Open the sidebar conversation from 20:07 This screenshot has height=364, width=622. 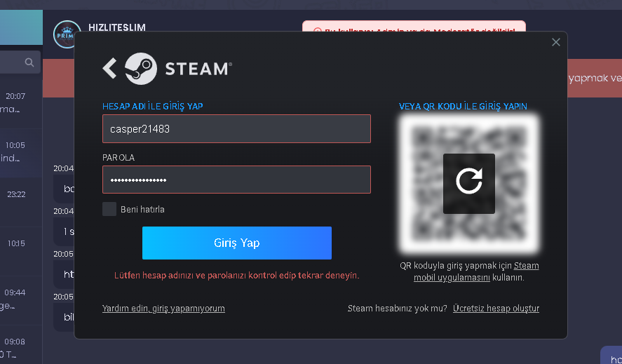tap(21, 104)
